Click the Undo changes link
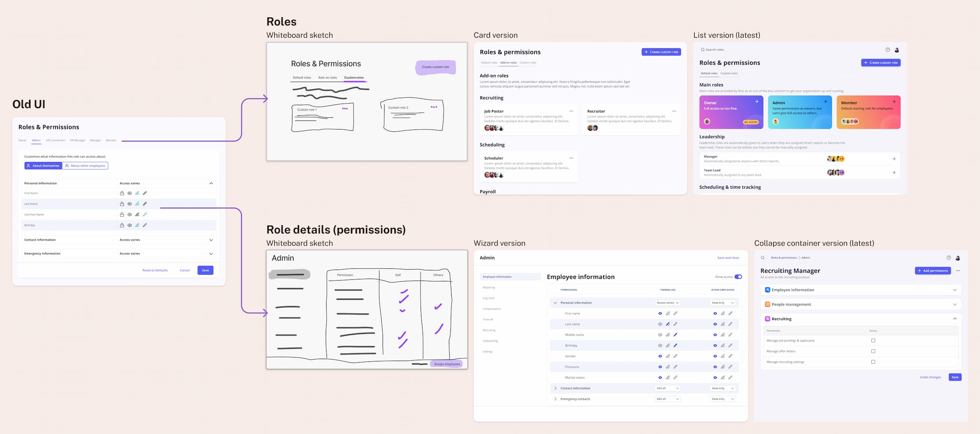The width and height of the screenshot is (980, 434). click(930, 377)
